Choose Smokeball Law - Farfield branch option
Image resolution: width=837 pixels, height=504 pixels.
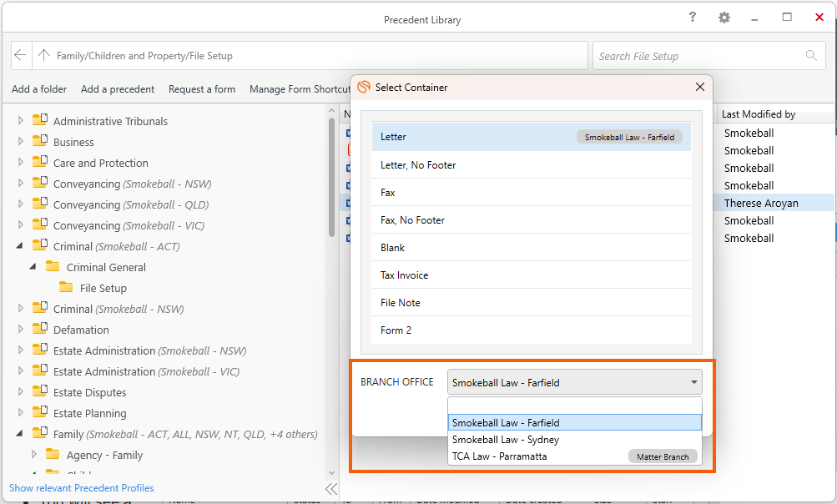click(x=574, y=423)
